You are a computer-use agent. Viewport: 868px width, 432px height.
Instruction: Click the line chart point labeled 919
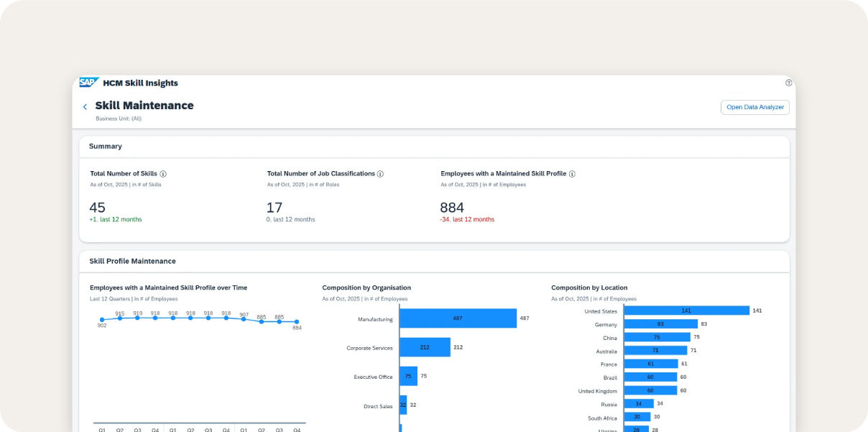coord(137,317)
